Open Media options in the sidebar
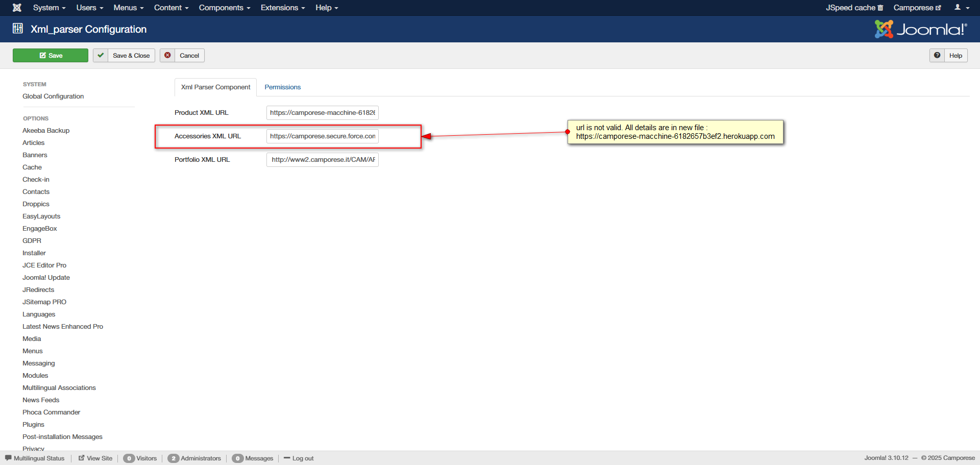 click(x=32, y=339)
